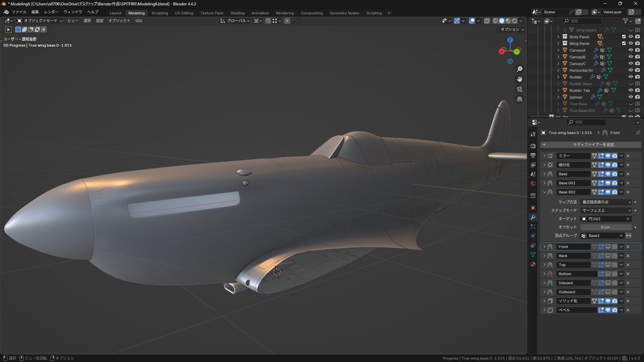Toggle X-ray mode icon in the header

(x=487, y=20)
